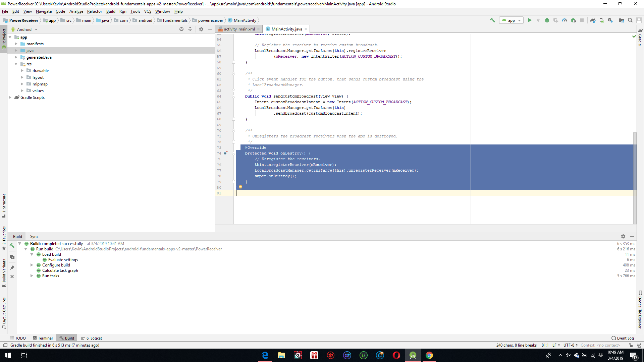Click the fundamentals breadcrumb in navigation bar

[172, 20]
